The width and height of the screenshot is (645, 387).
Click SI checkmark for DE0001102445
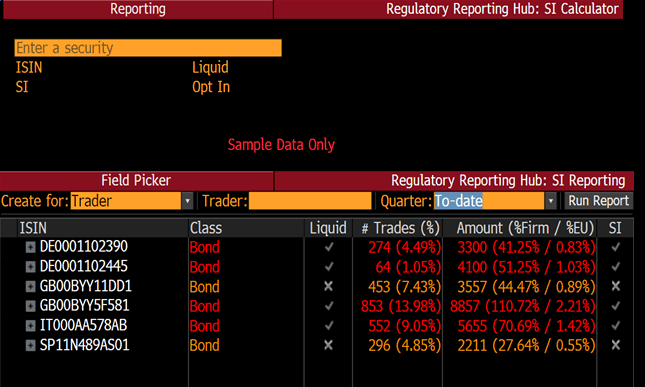click(x=615, y=267)
